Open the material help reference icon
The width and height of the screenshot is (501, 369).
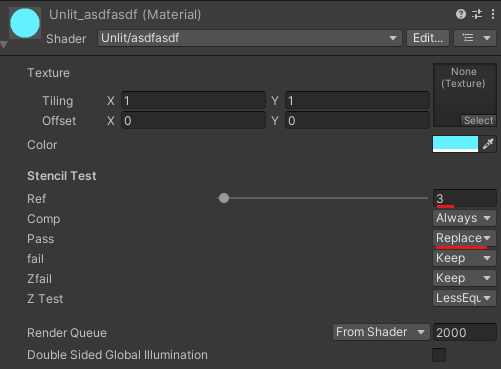(461, 14)
